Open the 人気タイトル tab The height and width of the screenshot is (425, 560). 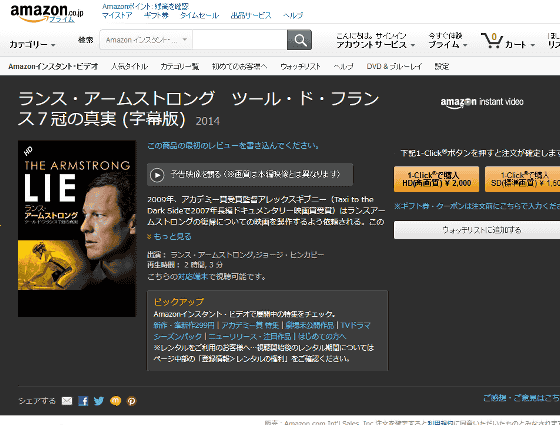(x=129, y=66)
